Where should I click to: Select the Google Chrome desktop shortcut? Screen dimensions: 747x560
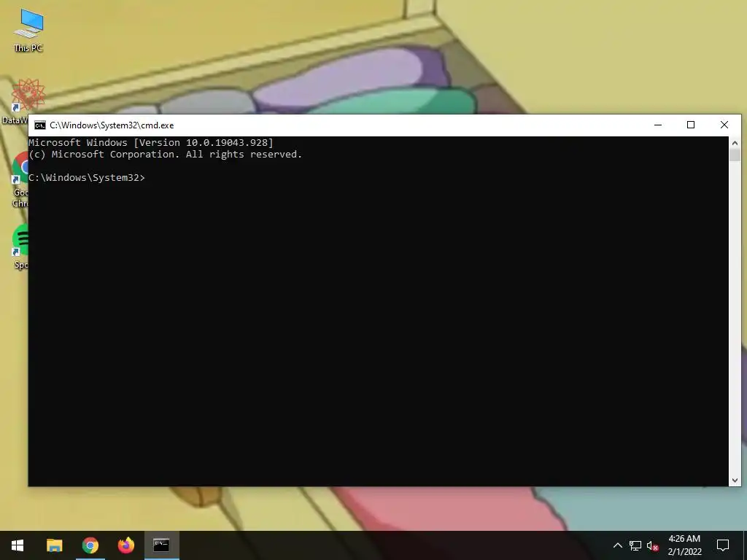pyautogui.click(x=20, y=179)
